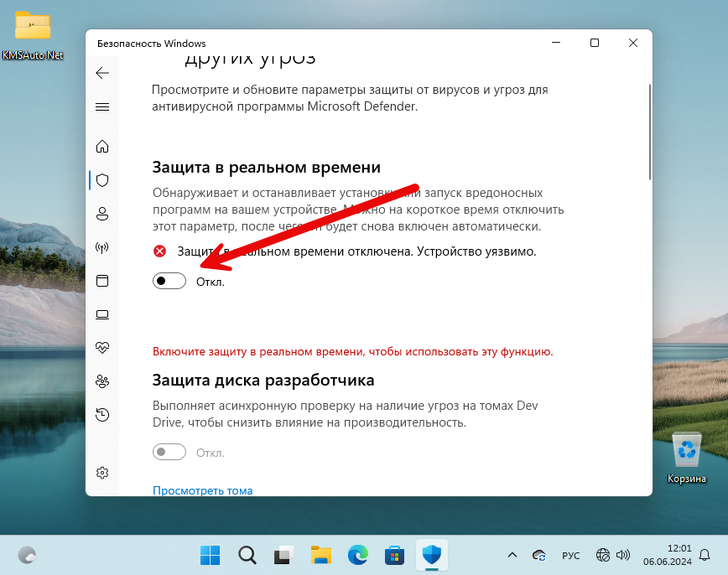This screenshot has height=575, width=728.
Task: Open volume speaker tray icon
Action: 622,555
